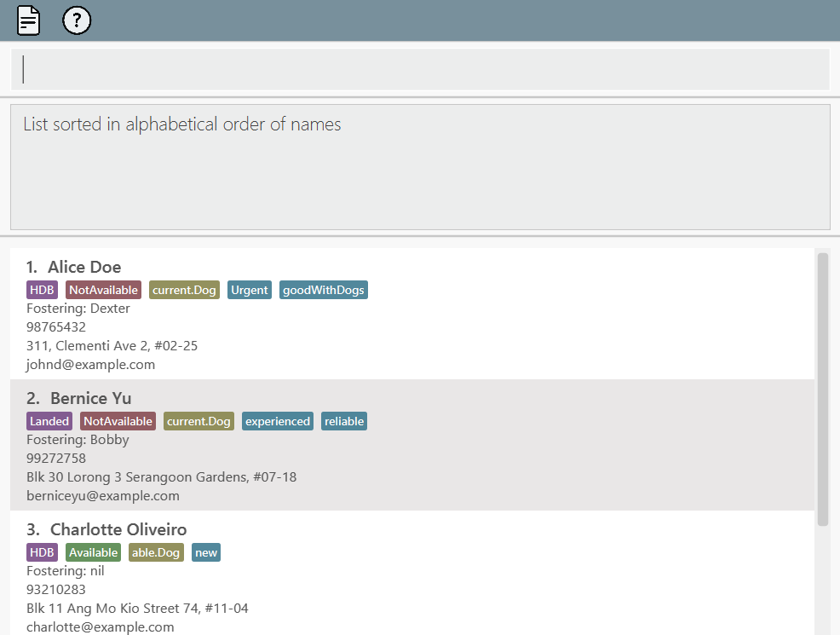
Task: Click Alice Doe's NotAvailable tag
Action: pos(103,290)
